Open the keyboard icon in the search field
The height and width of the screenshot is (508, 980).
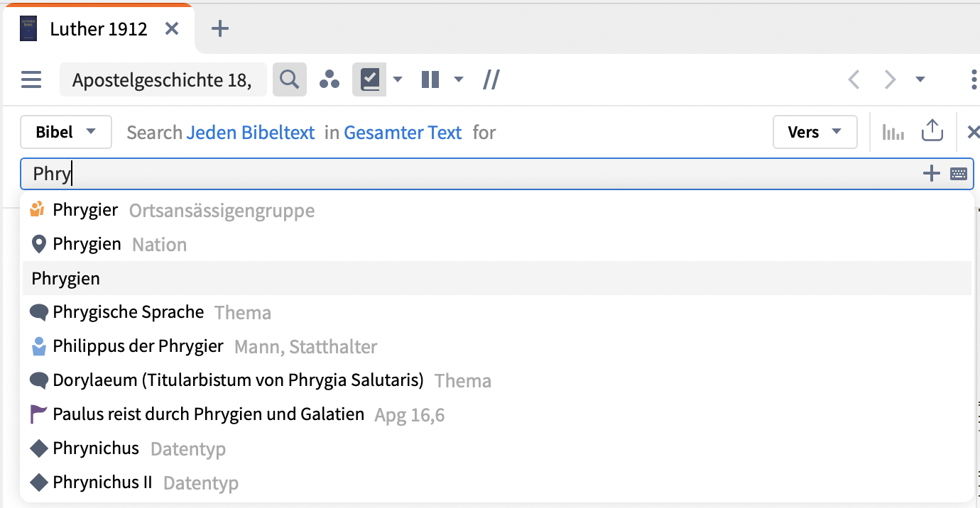coord(957,173)
